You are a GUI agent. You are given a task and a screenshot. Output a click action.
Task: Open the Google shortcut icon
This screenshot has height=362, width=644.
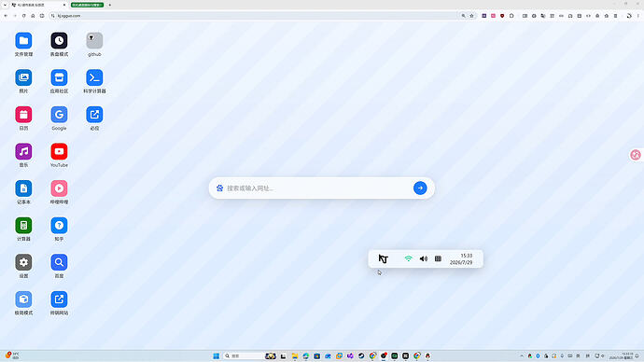(x=59, y=115)
